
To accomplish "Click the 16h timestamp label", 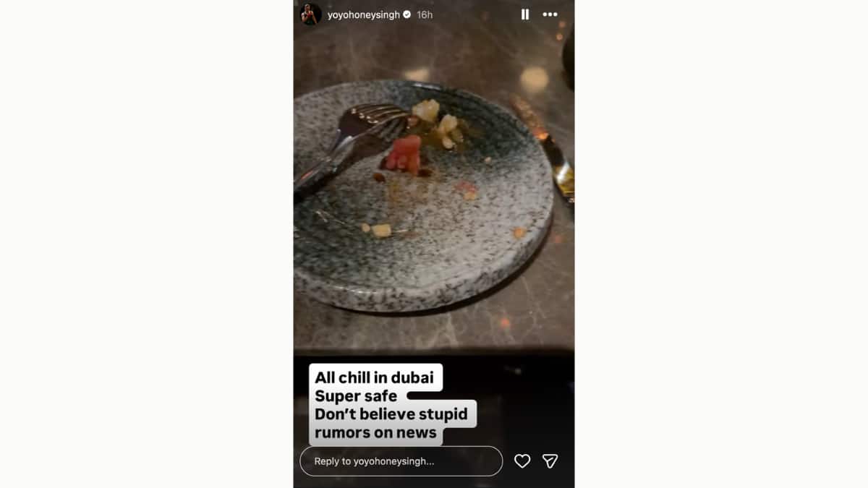I will [x=425, y=14].
